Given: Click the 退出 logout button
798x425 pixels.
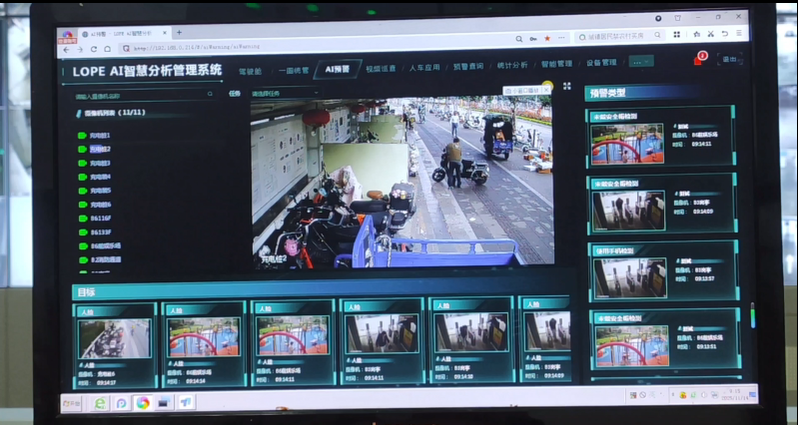Looking at the screenshot, I should (x=729, y=59).
